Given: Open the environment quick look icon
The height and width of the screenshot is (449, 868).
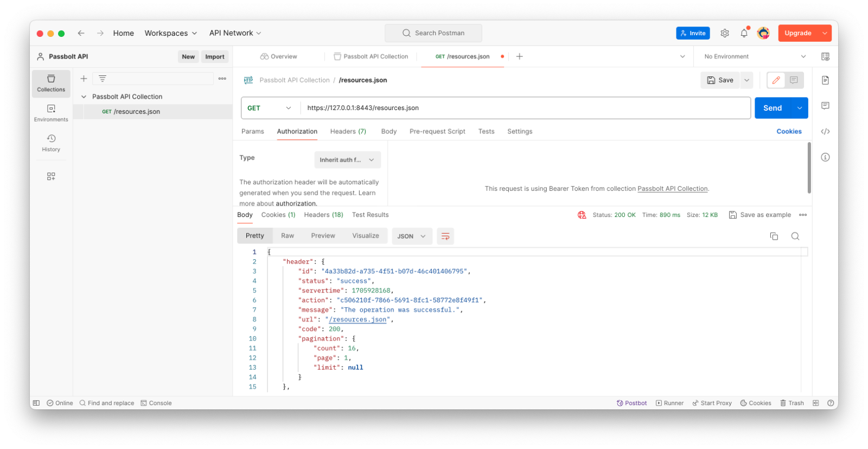Looking at the screenshot, I should pyautogui.click(x=825, y=56).
